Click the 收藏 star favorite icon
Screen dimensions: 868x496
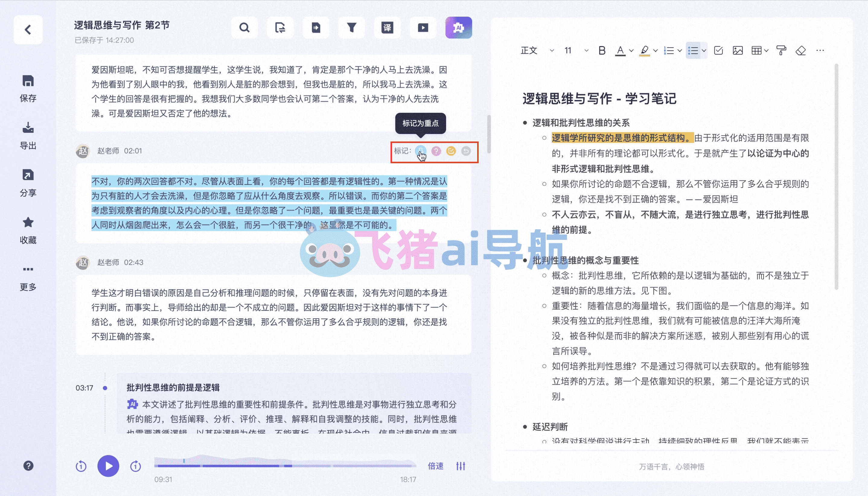pyautogui.click(x=28, y=222)
